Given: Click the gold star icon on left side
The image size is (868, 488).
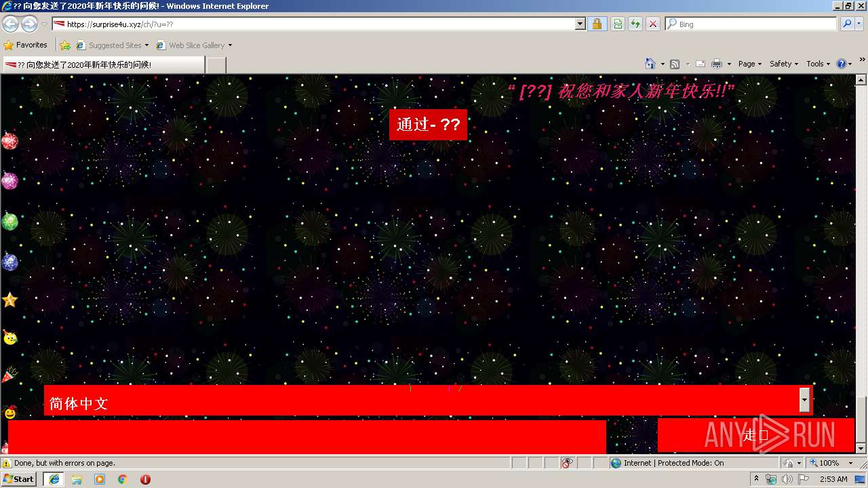Looking at the screenshot, I should tap(9, 300).
